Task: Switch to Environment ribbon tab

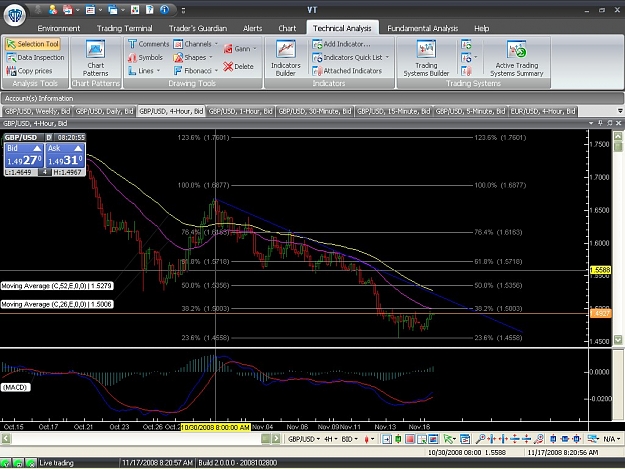Action: pyautogui.click(x=59, y=28)
